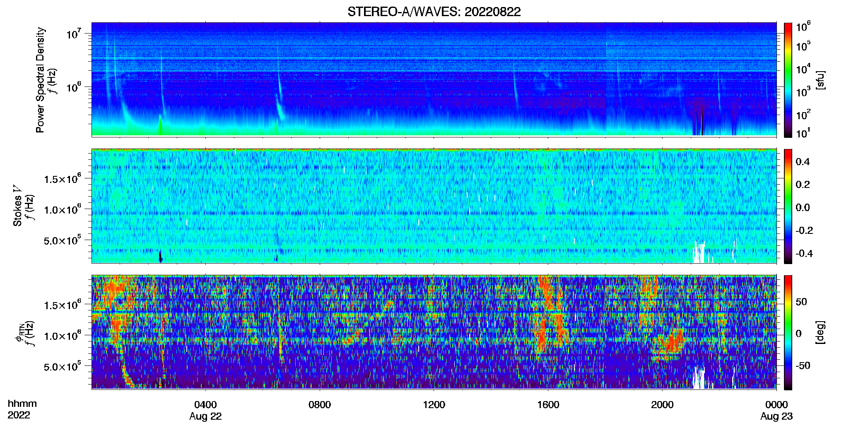This screenshot has height=447, width=868.
Task: Click the -0.2 value on Stokes color bar
Action: 804,231
